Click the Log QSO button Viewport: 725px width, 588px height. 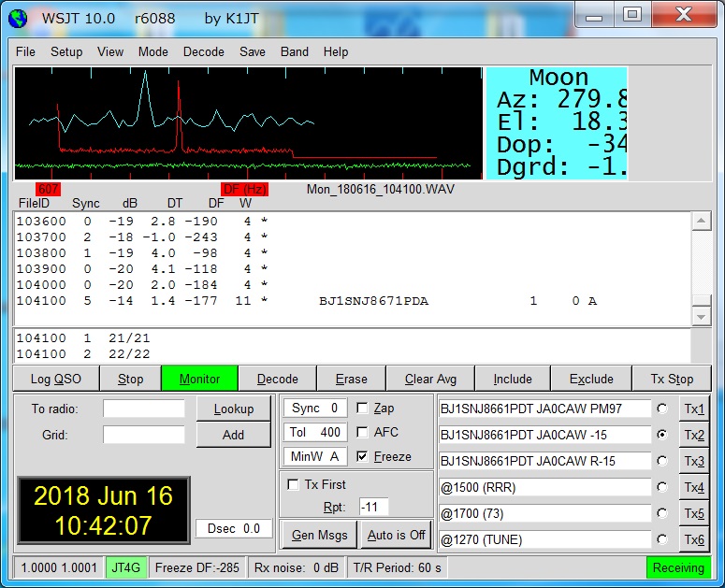56,379
